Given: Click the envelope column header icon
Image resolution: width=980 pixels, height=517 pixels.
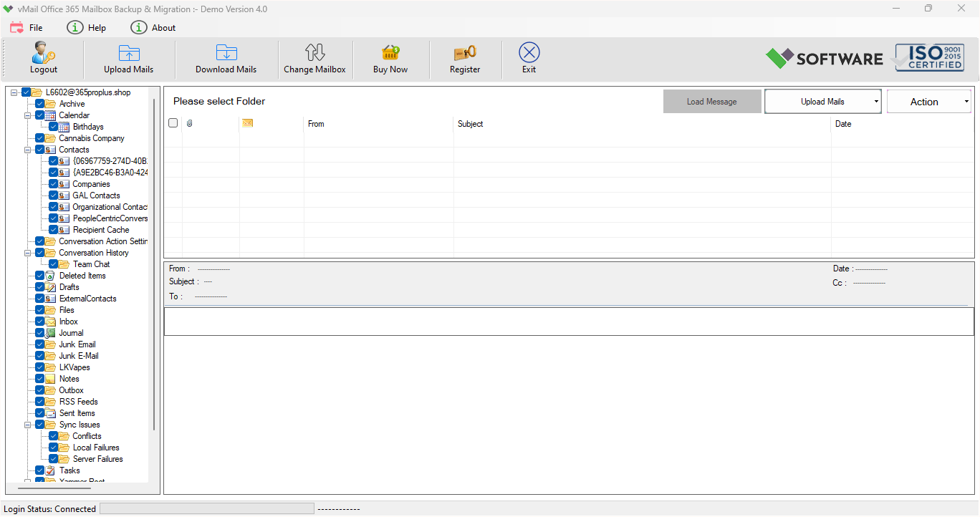Looking at the screenshot, I should [x=248, y=123].
